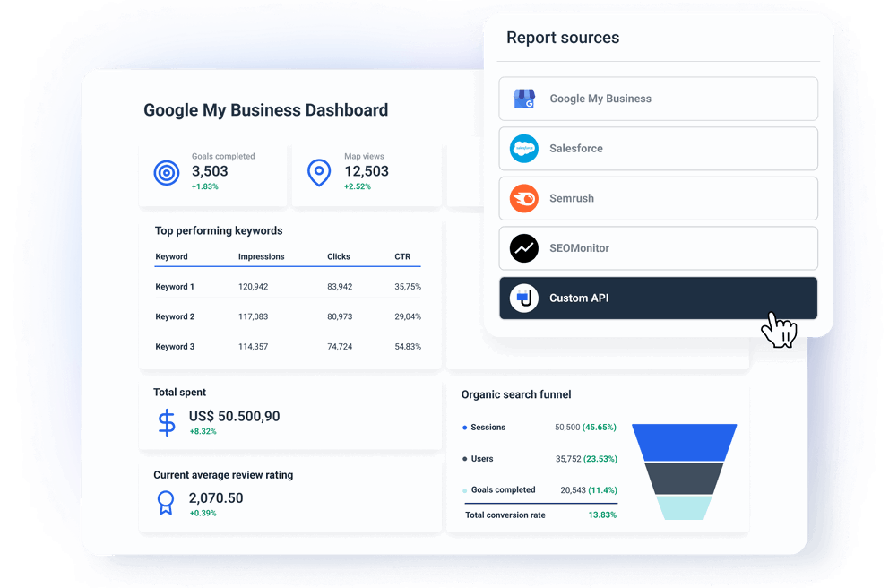Click the CTR column header
The image size is (889, 588).
tap(401, 256)
